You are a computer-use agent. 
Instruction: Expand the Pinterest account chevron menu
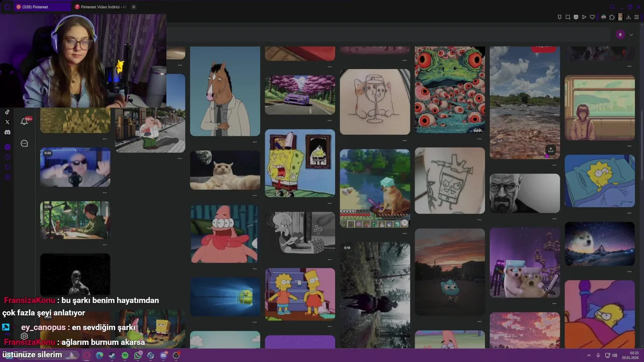(x=631, y=35)
